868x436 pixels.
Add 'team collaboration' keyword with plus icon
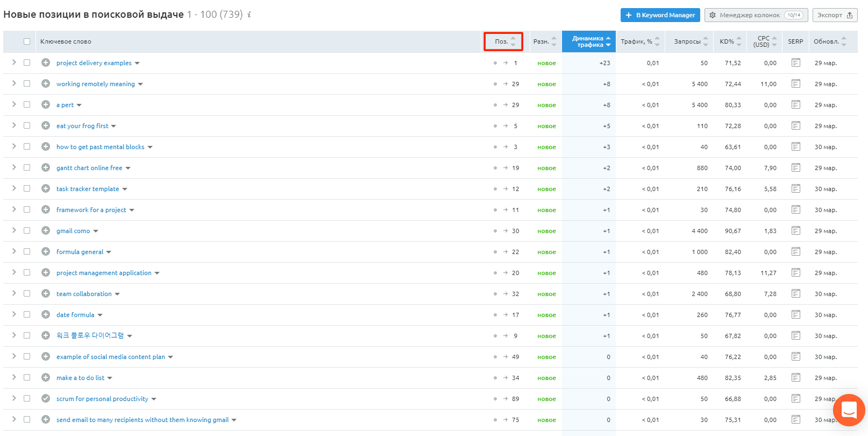coord(46,294)
